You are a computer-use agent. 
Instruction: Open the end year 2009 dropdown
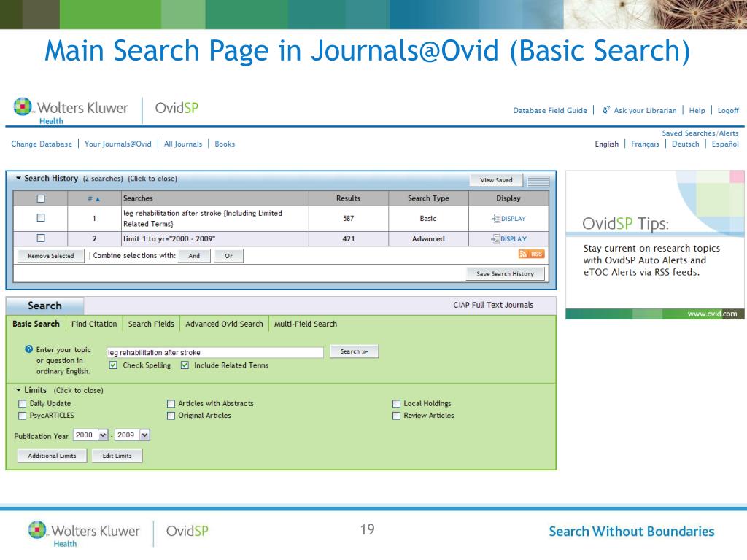[145, 435]
